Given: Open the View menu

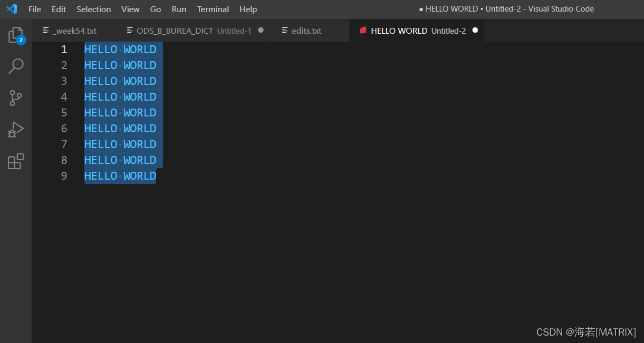Looking at the screenshot, I should 130,9.
